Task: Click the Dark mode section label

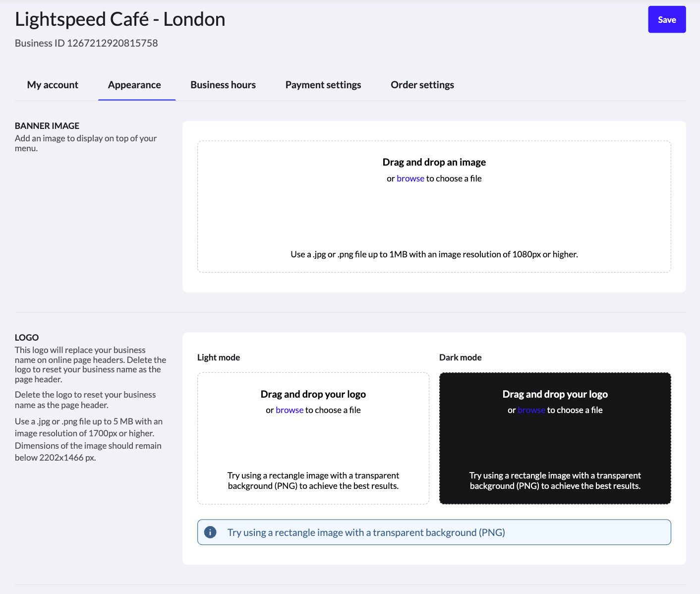Action: pyautogui.click(x=460, y=357)
